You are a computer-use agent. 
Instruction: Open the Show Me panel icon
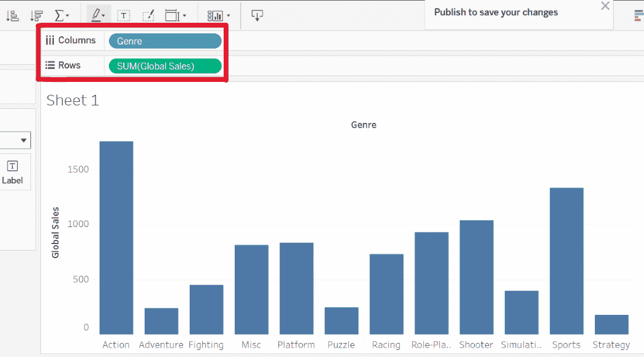pyautogui.click(x=639, y=16)
